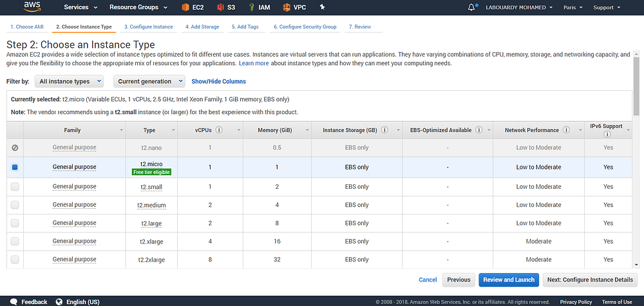Open the Current generation filter dropdown

(149, 82)
